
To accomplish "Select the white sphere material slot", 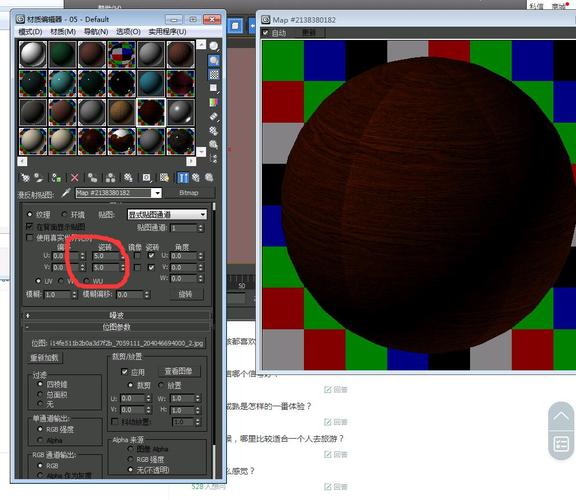I will coord(33,54).
